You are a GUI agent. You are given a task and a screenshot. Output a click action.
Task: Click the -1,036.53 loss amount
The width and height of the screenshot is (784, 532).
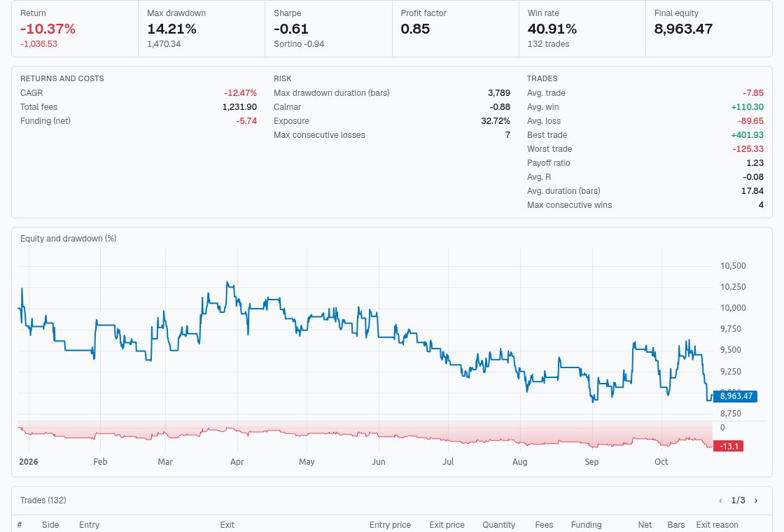(38, 44)
